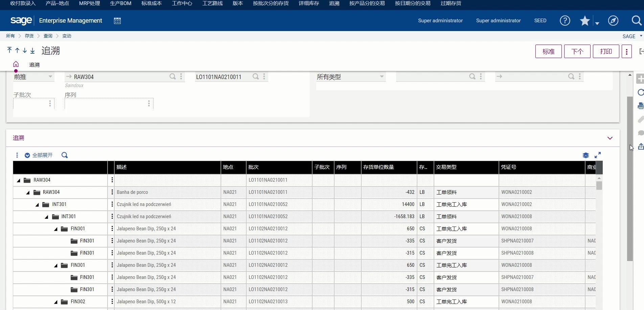The width and height of the screenshot is (644, 310).
Task: Click right sidebar refresh icon
Action: pos(640,92)
